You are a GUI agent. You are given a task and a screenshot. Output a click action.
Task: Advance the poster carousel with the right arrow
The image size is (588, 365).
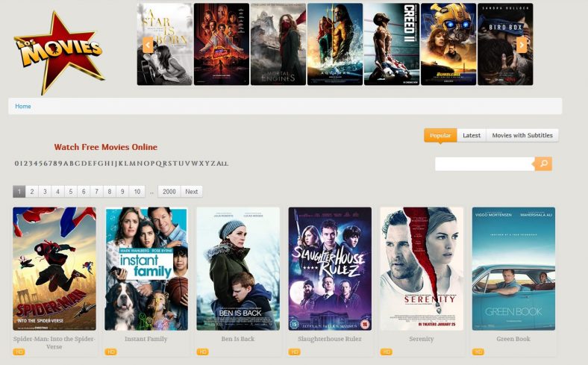[522, 45]
